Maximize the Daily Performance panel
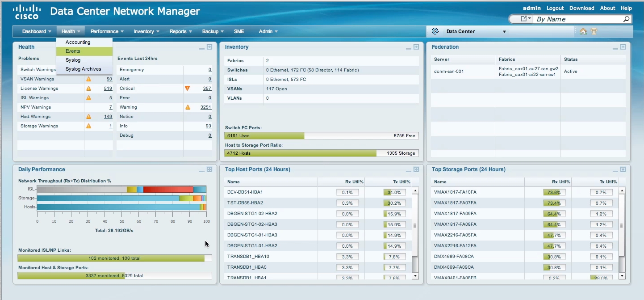This screenshot has height=300, width=644. [209, 169]
